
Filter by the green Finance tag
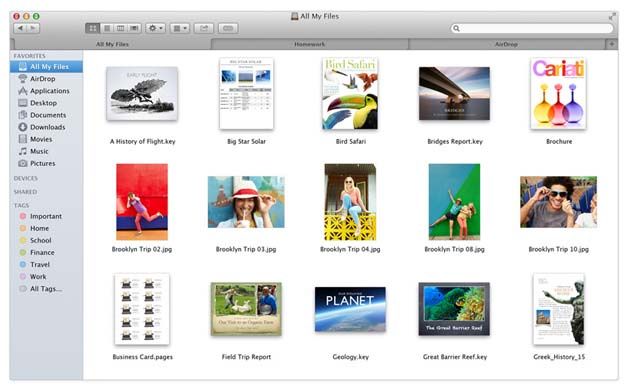(46, 252)
